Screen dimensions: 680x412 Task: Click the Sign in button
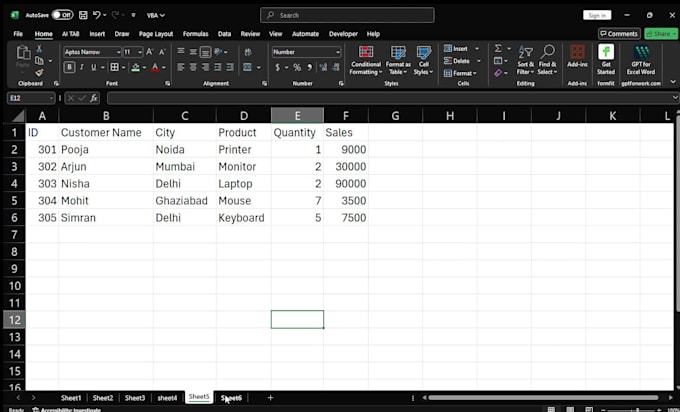pos(597,15)
